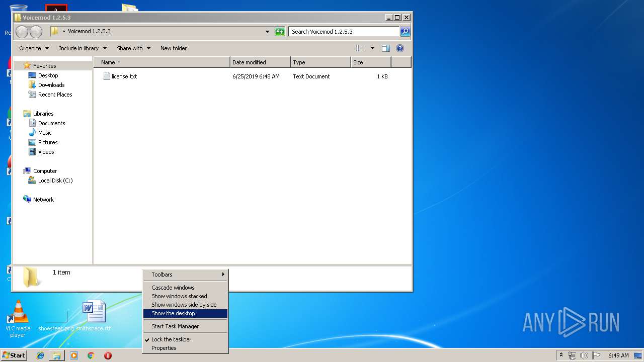644x362 pixels.
Task: Open Favorites in navigation pane
Action: 44,66
